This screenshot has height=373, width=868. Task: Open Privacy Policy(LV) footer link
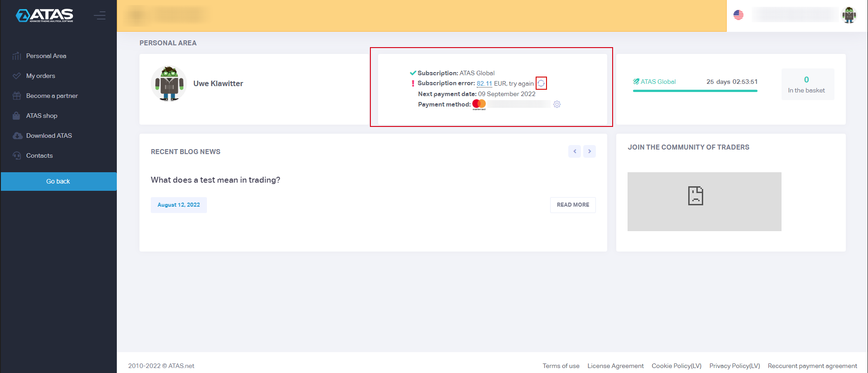(734, 366)
